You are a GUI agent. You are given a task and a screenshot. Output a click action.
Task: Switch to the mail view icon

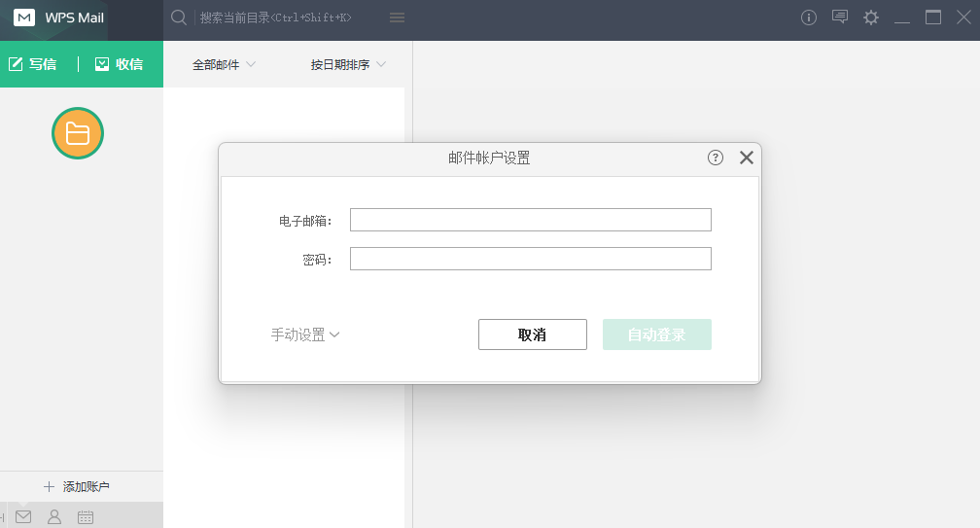pyautogui.click(x=23, y=516)
